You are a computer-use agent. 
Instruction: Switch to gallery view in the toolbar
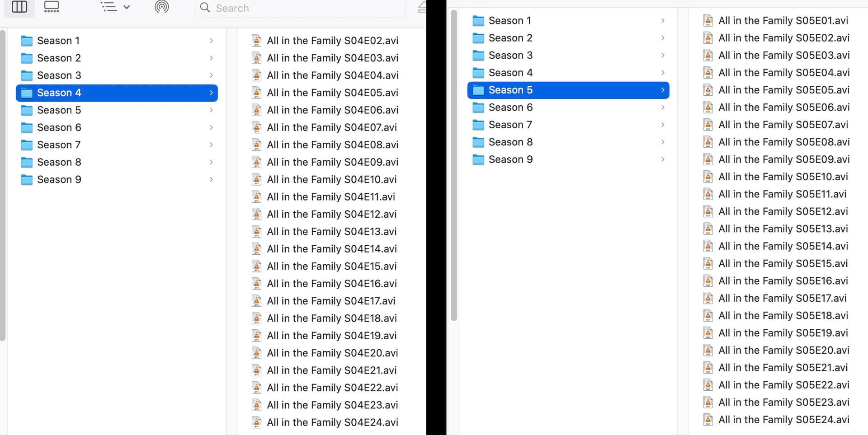point(52,7)
